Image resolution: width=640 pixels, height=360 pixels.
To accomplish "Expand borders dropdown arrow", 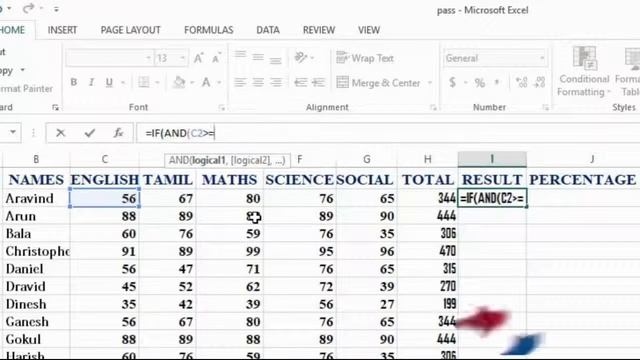I will [x=157, y=83].
